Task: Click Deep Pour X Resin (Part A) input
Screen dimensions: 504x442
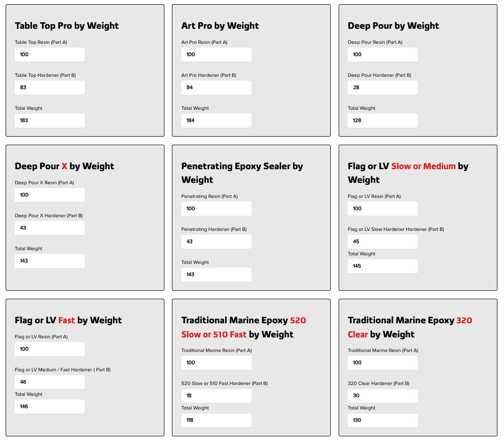Action: coord(50,195)
